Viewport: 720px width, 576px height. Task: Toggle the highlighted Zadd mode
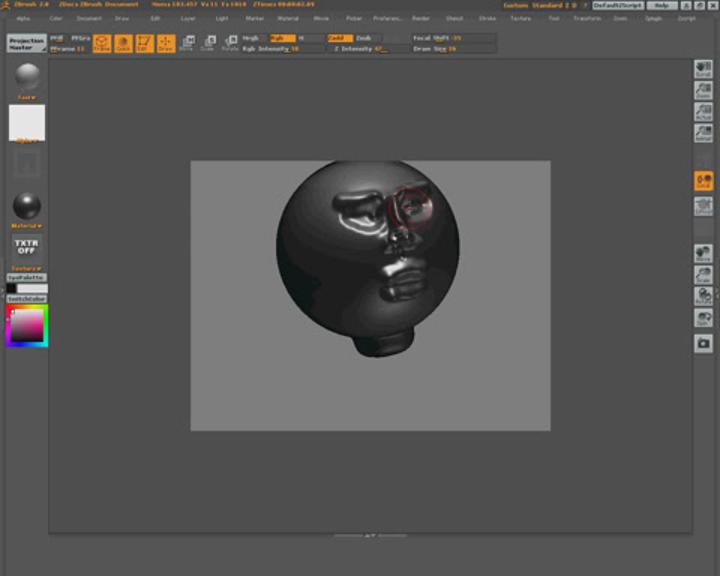point(340,38)
